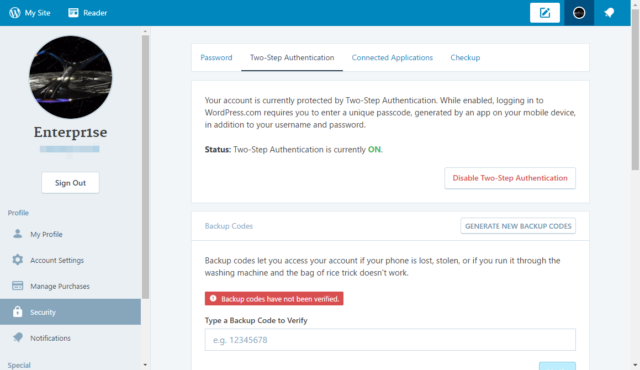Open the notifications bell in the top bar
640x370 pixels.
609,13
